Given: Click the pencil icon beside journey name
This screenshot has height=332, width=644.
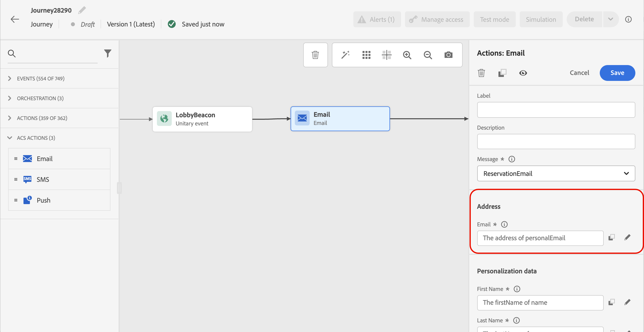Looking at the screenshot, I should coord(82,10).
